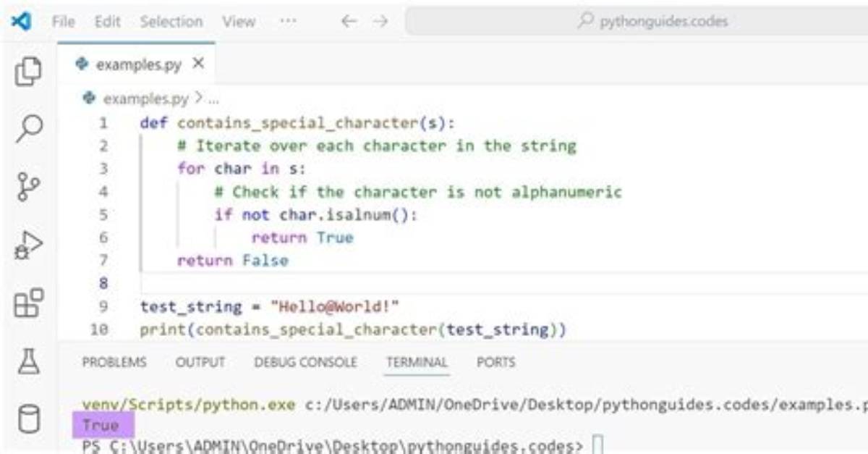The height and width of the screenshot is (454, 868).
Task: Open the File menu
Action: (x=64, y=22)
